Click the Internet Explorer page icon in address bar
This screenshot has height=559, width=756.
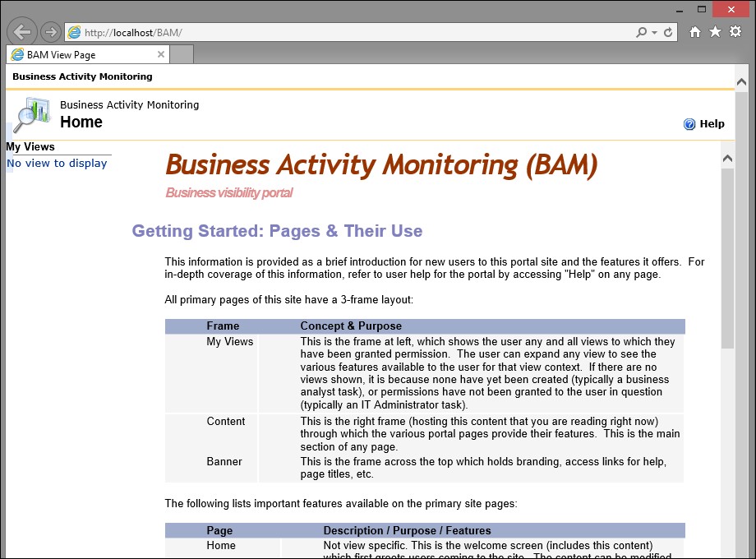(x=74, y=32)
